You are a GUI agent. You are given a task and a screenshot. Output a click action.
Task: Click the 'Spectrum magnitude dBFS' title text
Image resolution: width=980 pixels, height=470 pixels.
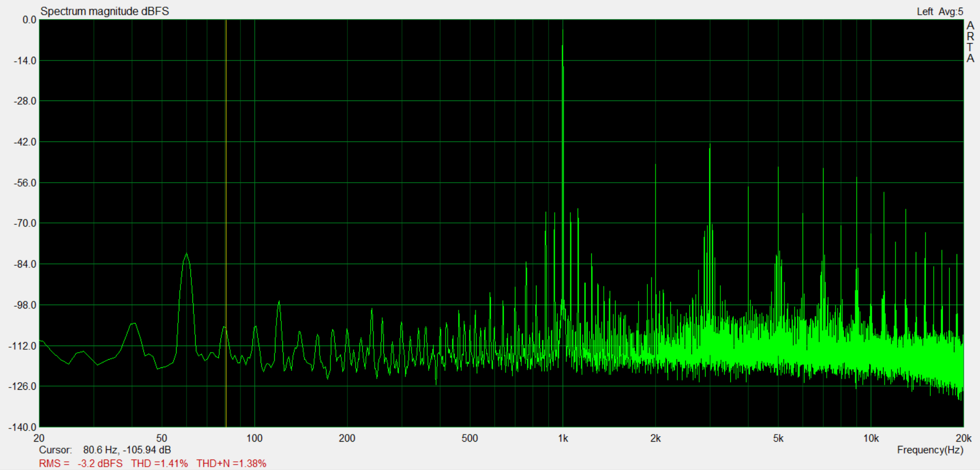[x=105, y=11]
